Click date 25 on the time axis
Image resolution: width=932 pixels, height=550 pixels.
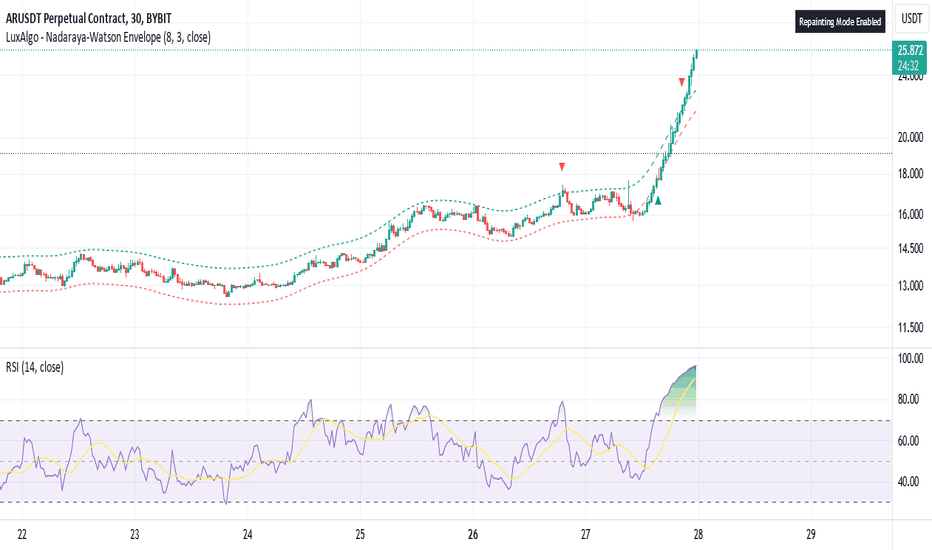[360, 535]
